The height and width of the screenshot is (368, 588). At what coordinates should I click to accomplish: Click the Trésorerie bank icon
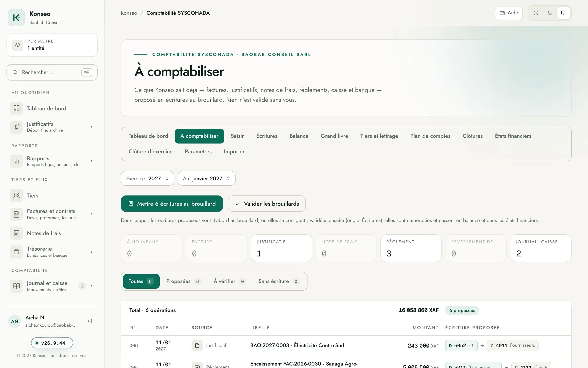(x=16, y=252)
